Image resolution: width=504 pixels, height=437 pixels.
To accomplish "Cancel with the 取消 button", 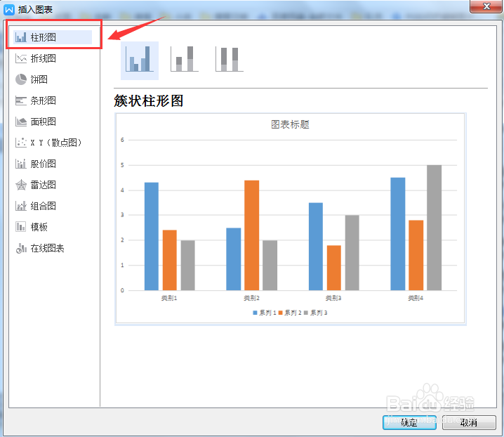I will pyautogui.click(x=469, y=422).
